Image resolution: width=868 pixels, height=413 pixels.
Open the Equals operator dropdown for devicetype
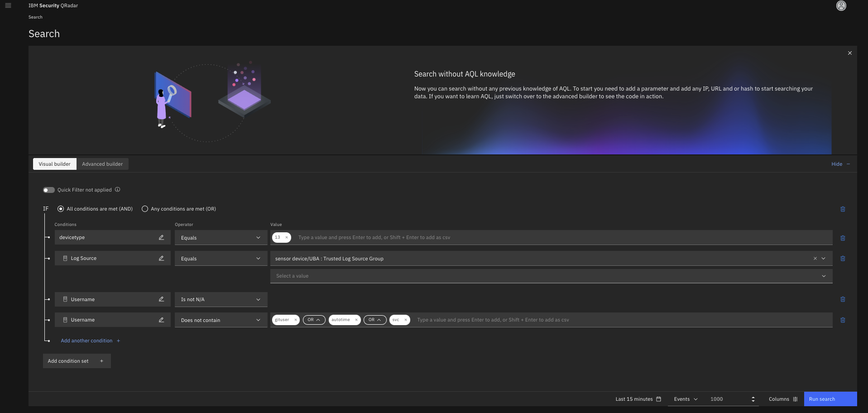point(258,237)
